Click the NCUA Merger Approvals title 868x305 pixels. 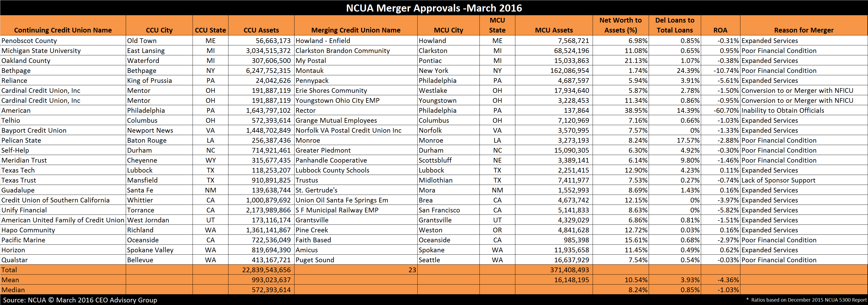click(x=434, y=8)
